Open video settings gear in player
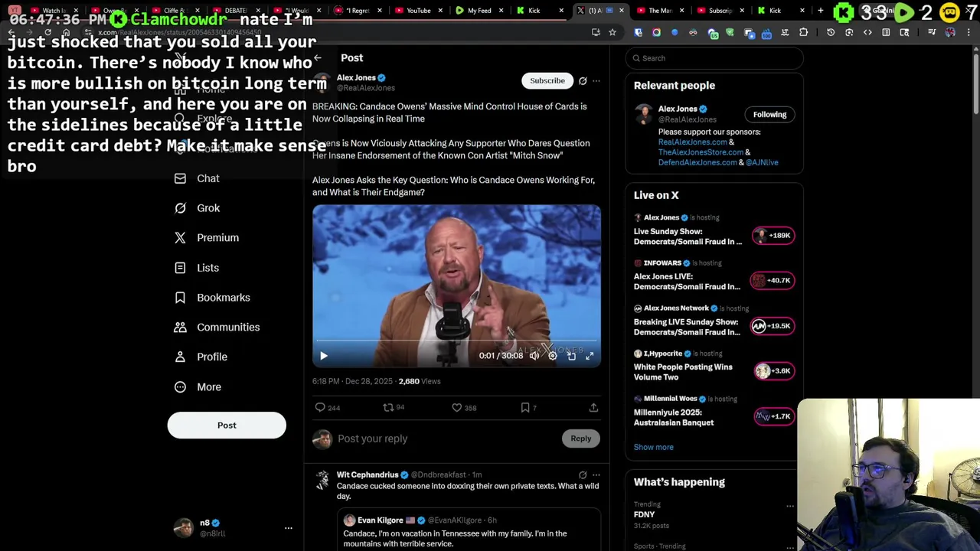Image resolution: width=980 pixels, height=551 pixels. (552, 356)
